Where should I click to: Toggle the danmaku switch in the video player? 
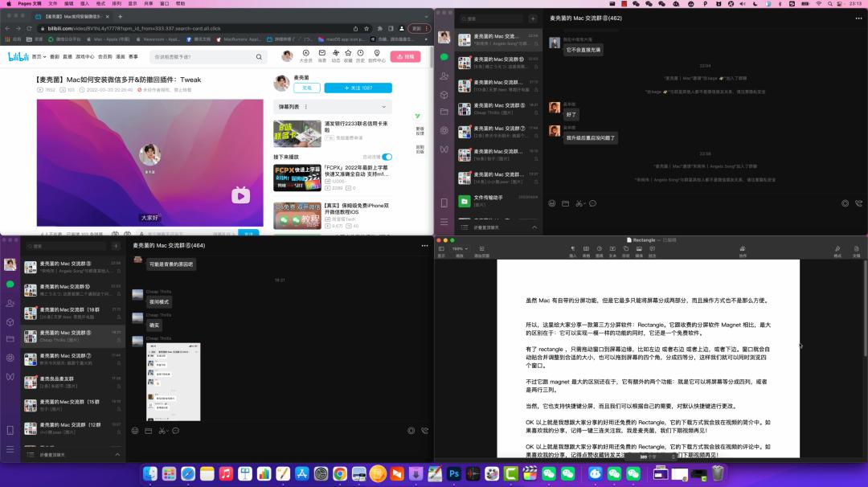[x=114, y=231]
